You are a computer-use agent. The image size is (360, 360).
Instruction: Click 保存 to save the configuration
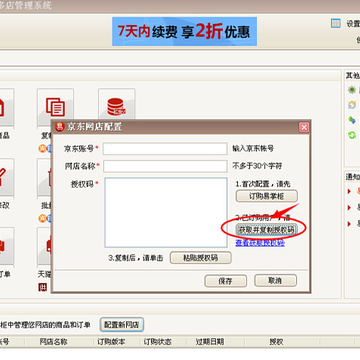coord(225,281)
